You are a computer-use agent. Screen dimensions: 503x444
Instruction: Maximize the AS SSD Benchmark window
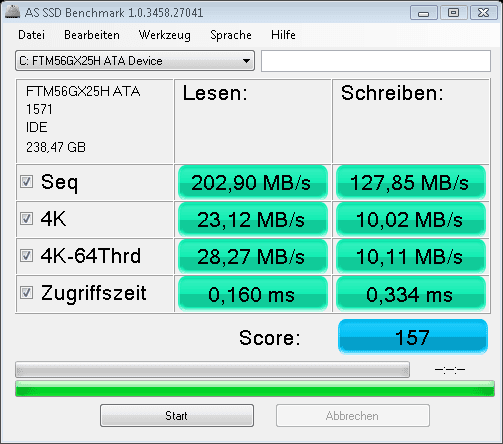point(453,13)
